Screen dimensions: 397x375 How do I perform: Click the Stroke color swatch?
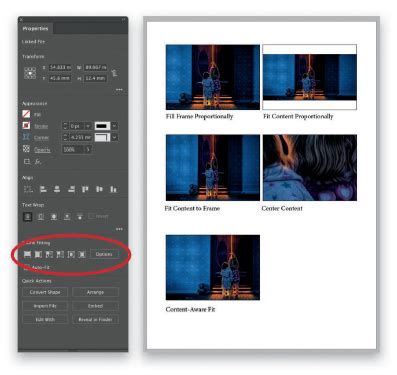point(26,126)
